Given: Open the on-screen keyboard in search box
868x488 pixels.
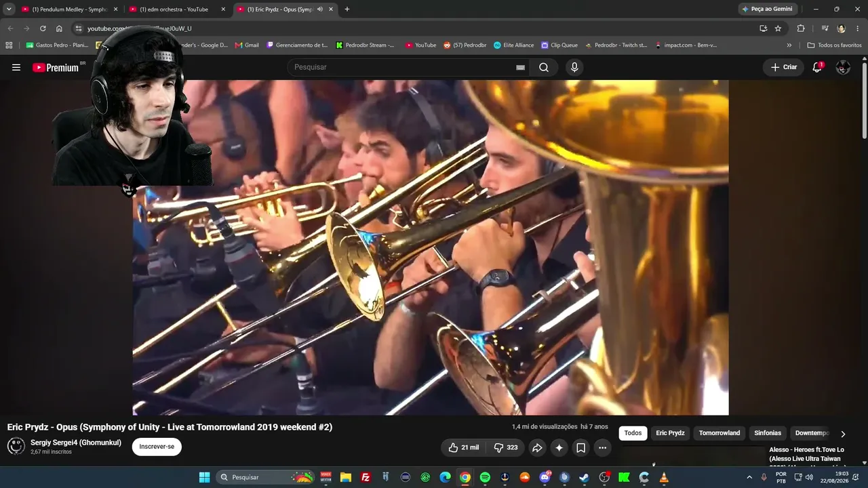Looking at the screenshot, I should [x=520, y=68].
